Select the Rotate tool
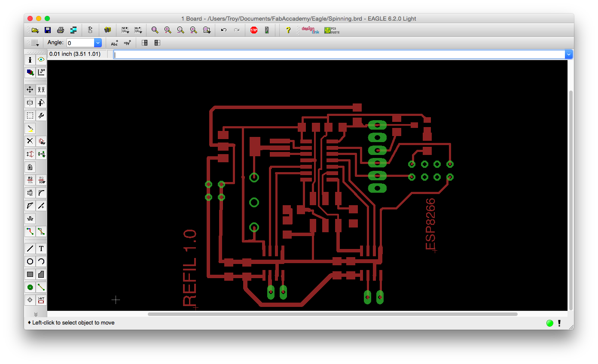Image resolution: width=598 pixels, height=364 pixels. click(x=41, y=103)
